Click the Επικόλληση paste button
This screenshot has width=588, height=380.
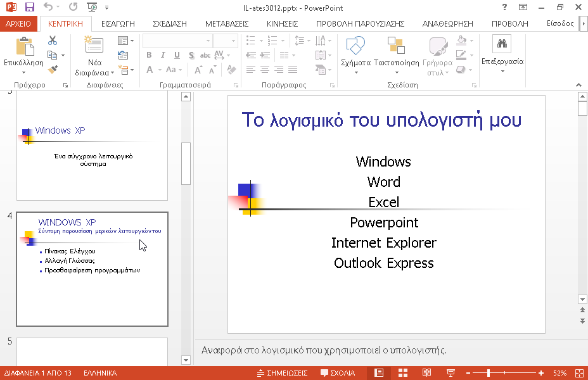point(24,54)
